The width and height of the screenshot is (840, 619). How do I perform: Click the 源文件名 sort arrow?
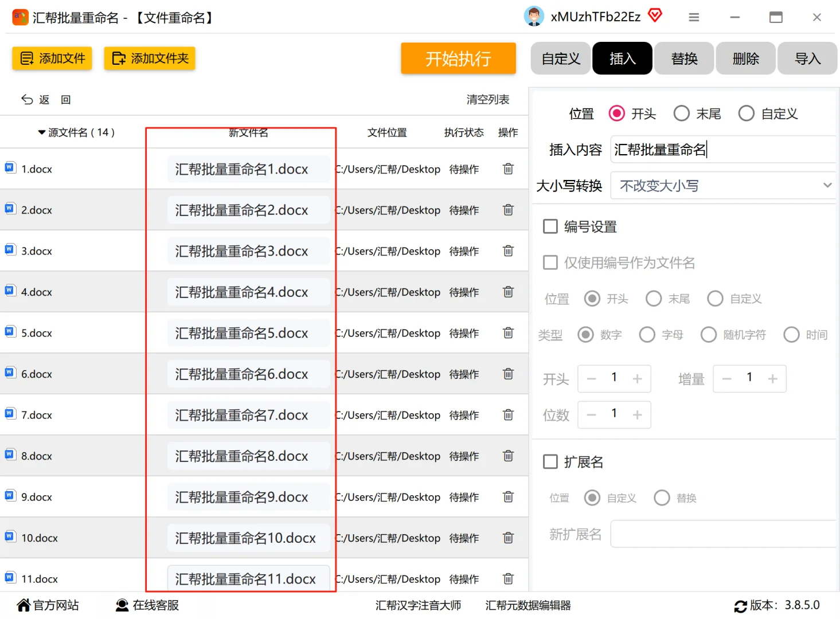(41, 132)
